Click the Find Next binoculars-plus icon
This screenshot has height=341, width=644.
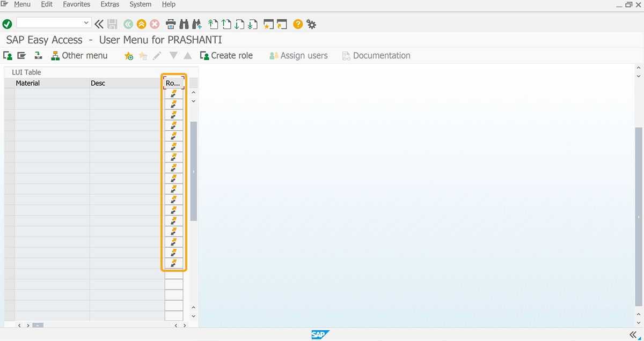coord(196,24)
